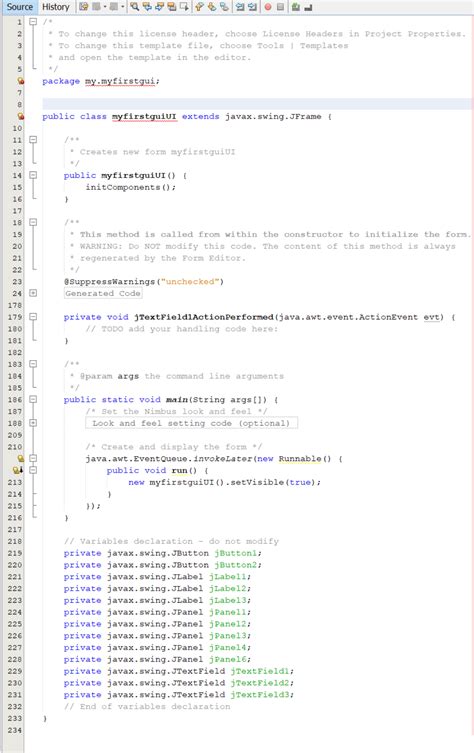Click the 'jPanel6' variable declaration

(x=227, y=659)
